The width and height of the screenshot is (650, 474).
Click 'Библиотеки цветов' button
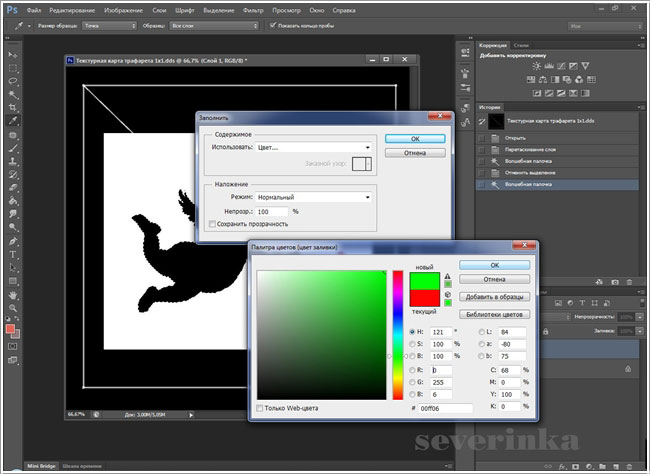(494, 314)
